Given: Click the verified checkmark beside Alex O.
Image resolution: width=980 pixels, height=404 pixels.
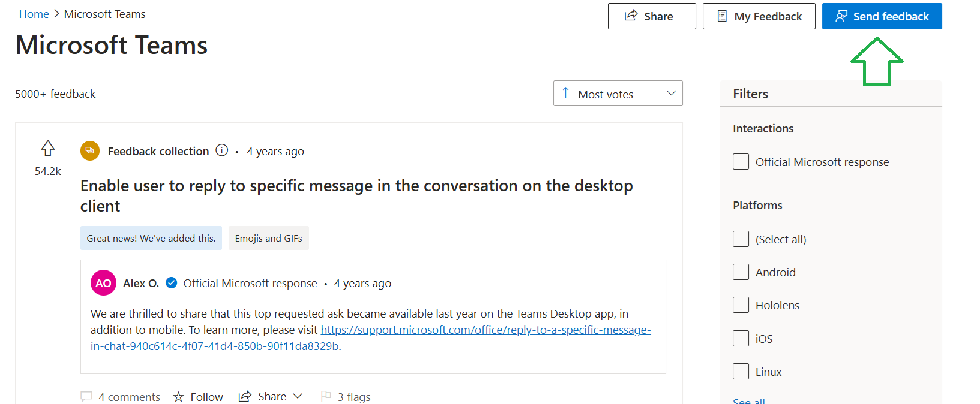Looking at the screenshot, I should coord(172,283).
